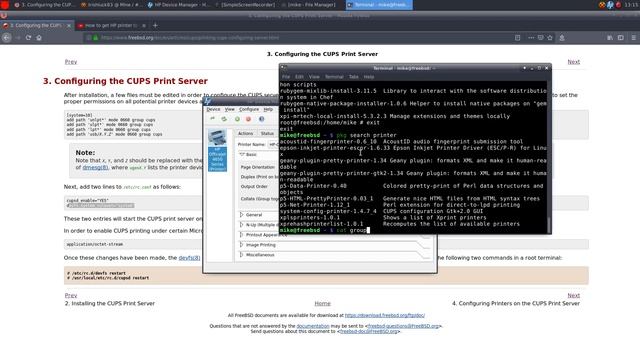Click 'cupsd_enable="YES"' code line
This screenshot has width=640, height=360.
pos(87,201)
